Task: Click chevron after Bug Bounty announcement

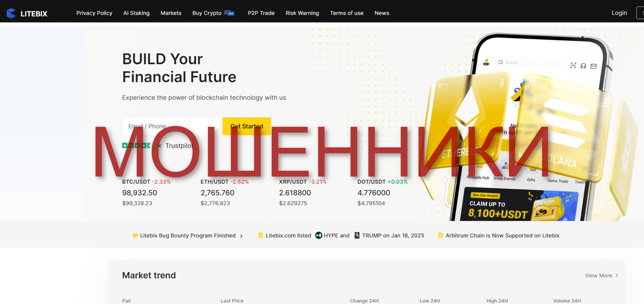Action: [x=241, y=236]
